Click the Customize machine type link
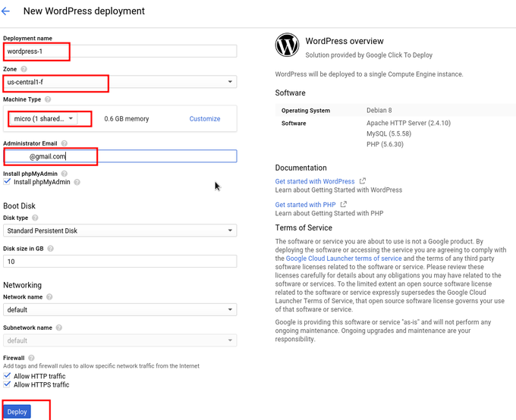This screenshot has height=420, width=516. 205,119
